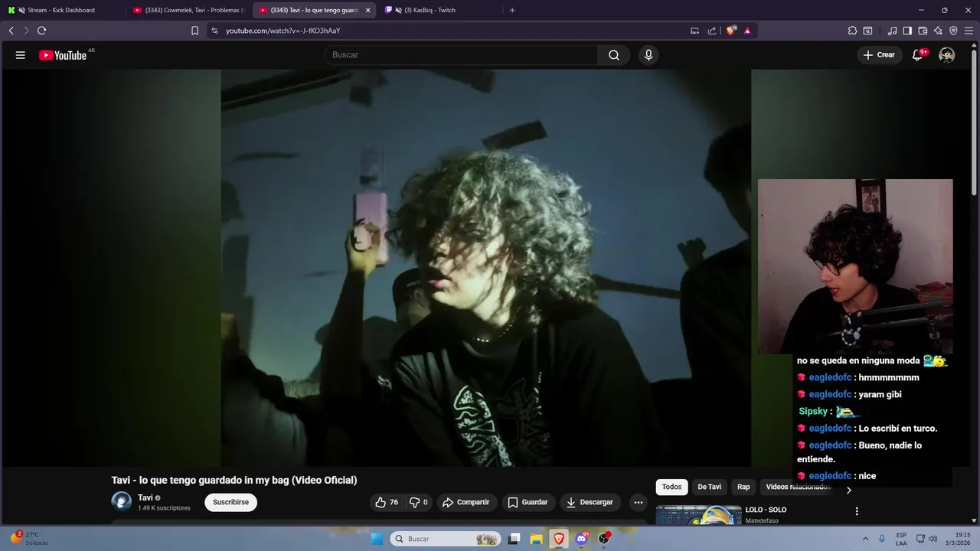The image size is (980, 551).
Task: Open Brave Shields lion icon
Action: click(x=731, y=31)
